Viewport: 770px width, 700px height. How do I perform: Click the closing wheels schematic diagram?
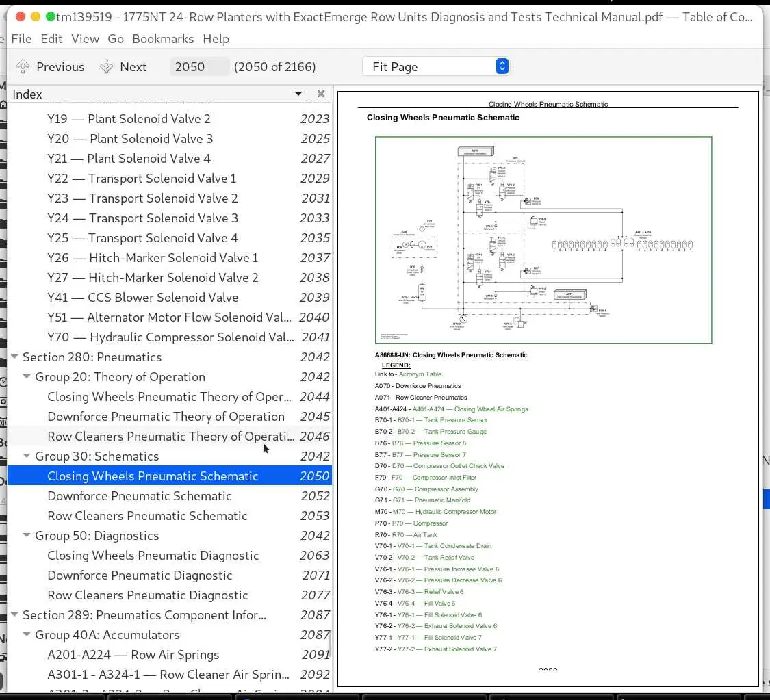coord(543,240)
